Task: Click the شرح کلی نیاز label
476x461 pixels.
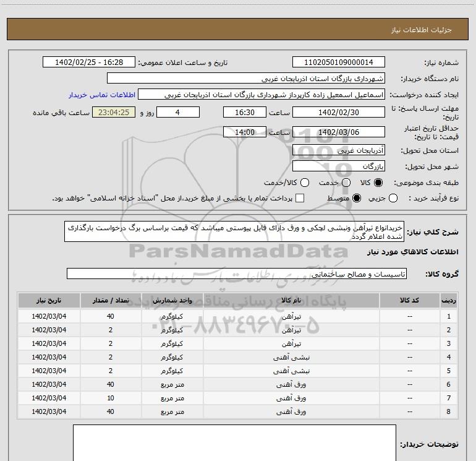Action: click(433, 232)
